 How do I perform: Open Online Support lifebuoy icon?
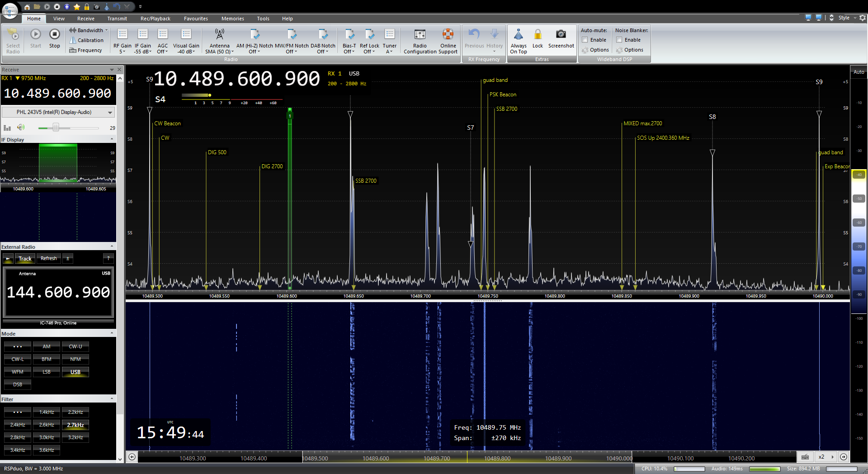tap(448, 35)
